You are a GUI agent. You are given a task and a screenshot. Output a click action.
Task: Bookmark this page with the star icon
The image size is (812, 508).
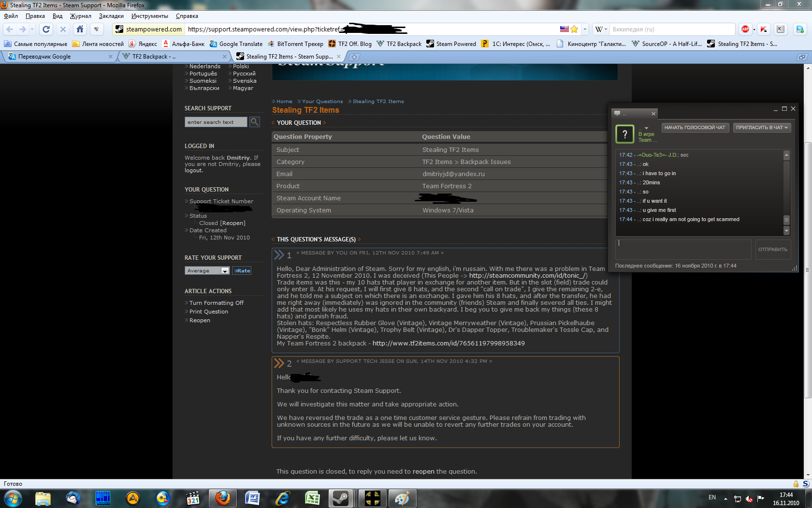574,29
